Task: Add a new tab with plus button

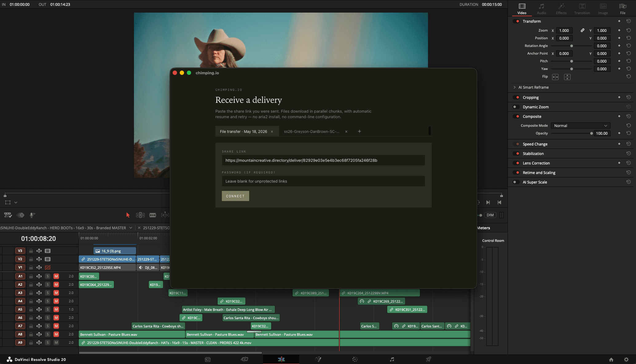Action: click(359, 131)
